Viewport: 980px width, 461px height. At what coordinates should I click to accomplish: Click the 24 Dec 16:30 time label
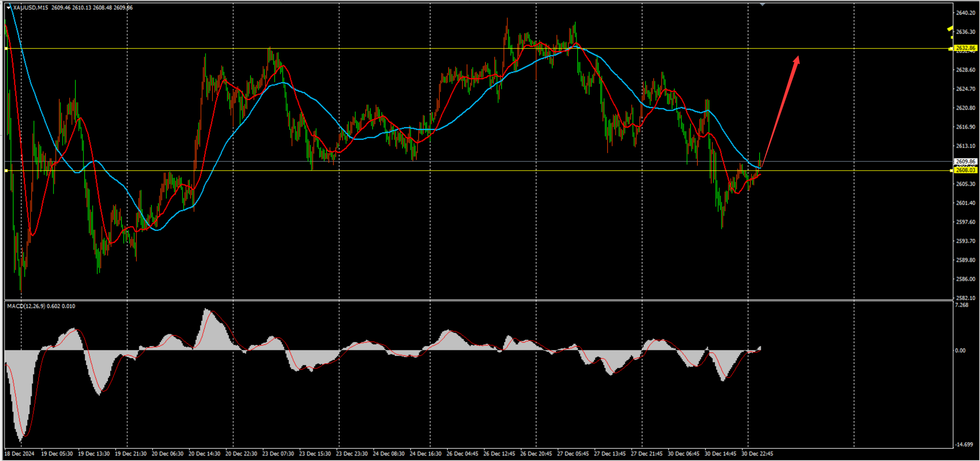pyautogui.click(x=426, y=454)
